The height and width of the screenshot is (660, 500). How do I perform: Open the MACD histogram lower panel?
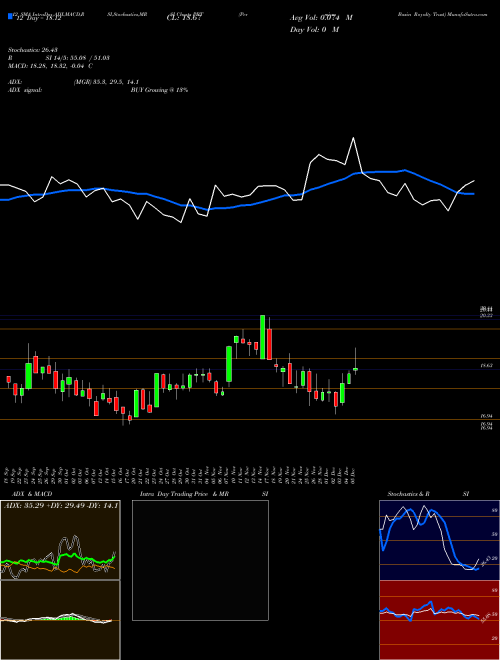tap(60, 620)
